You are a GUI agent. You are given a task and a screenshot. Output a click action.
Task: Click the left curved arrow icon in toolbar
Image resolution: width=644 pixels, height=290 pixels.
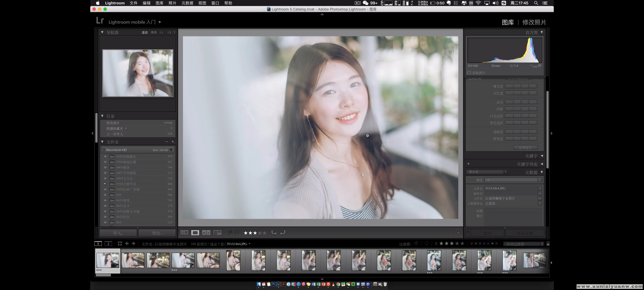click(x=283, y=233)
